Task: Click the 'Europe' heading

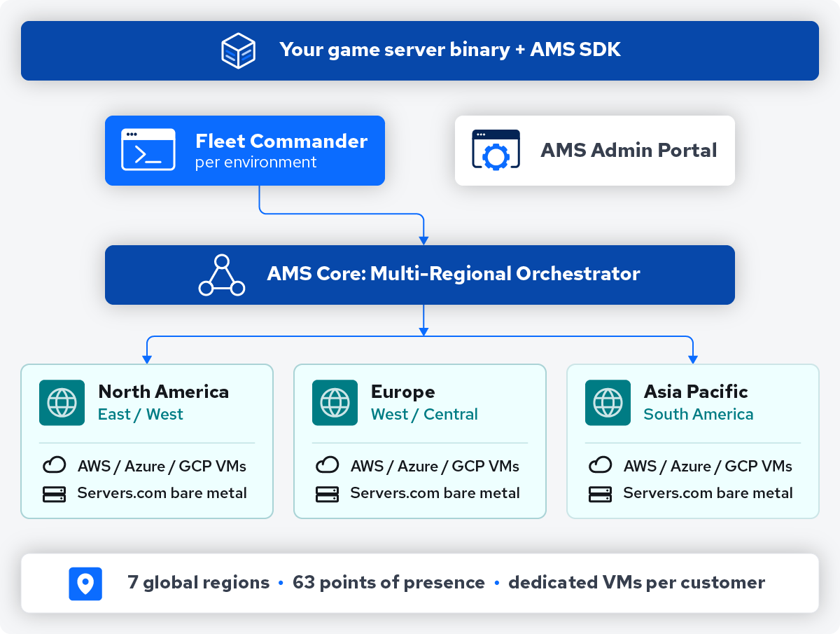Action: click(403, 392)
